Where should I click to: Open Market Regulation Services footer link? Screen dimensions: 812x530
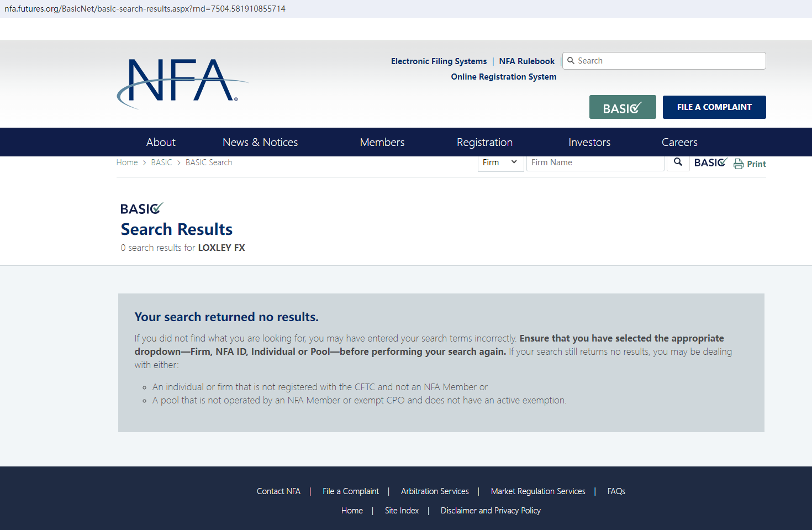coord(538,491)
